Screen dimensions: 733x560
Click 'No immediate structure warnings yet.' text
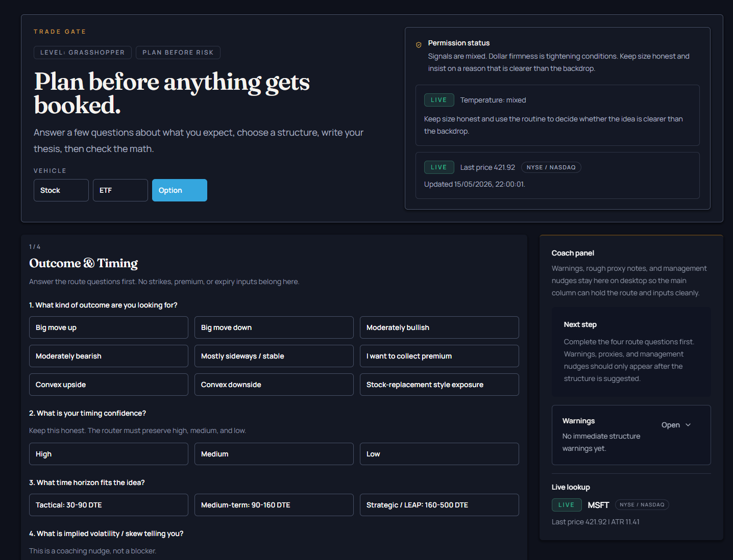click(601, 442)
